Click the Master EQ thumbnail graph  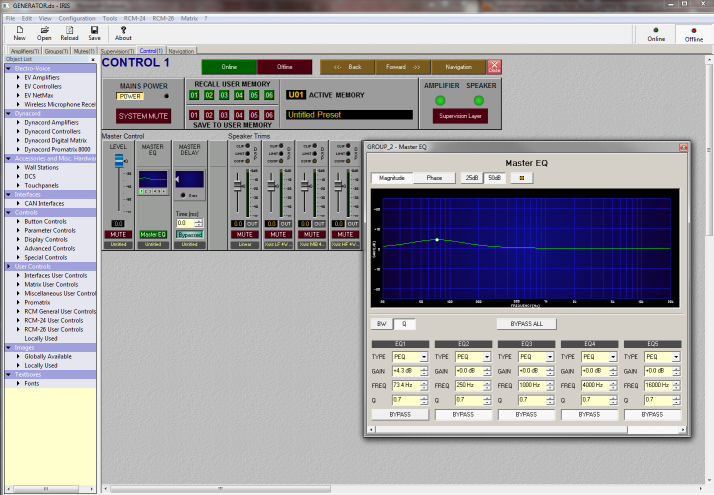[x=153, y=179]
